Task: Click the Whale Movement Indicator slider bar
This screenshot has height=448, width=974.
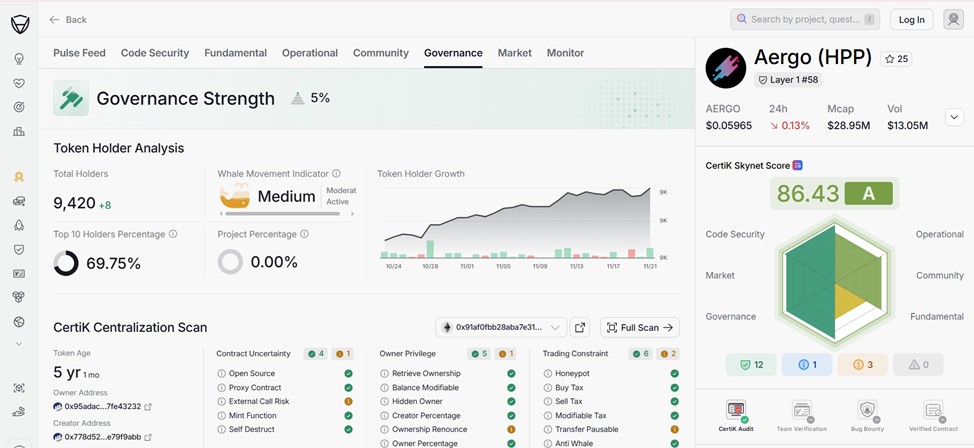Action: pyautogui.click(x=277, y=213)
